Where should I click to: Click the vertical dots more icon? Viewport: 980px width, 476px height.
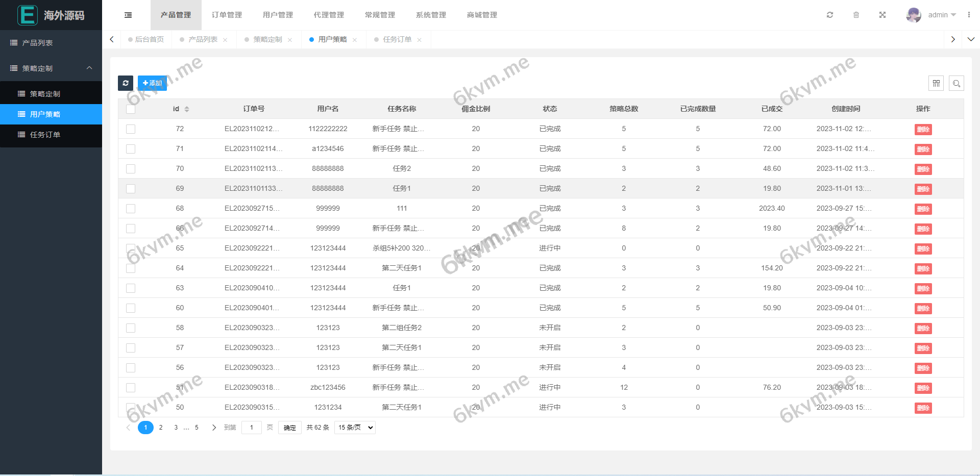point(969,15)
